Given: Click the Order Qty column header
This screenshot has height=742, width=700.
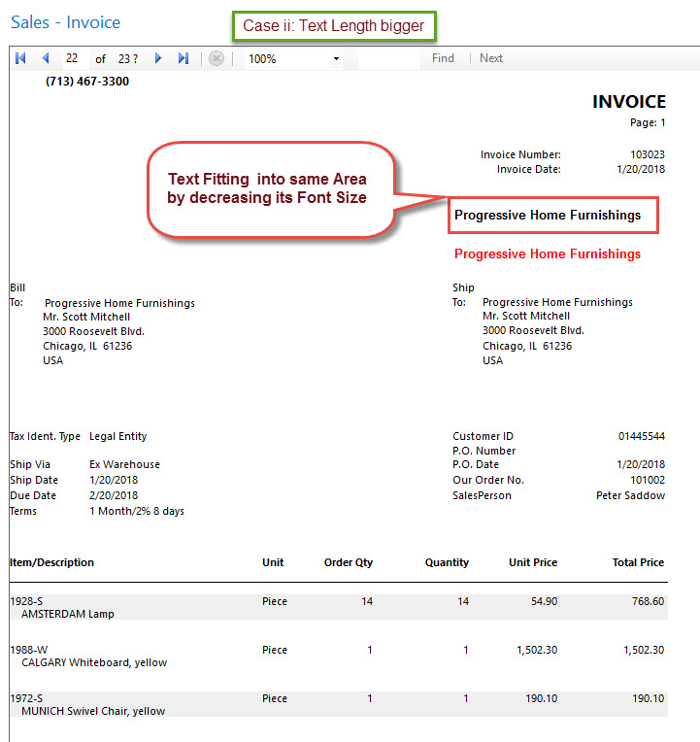Looking at the screenshot, I should [x=349, y=562].
